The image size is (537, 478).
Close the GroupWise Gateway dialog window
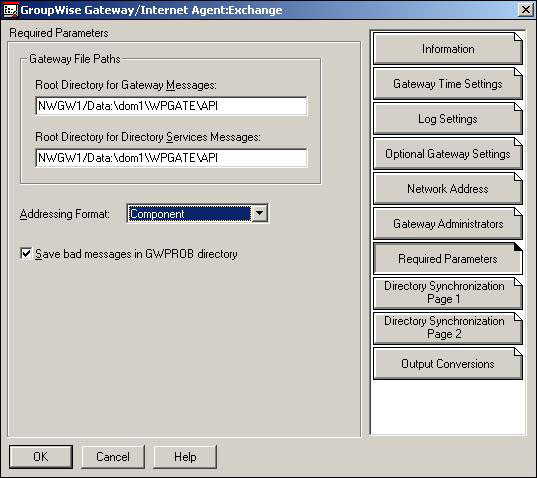[526, 10]
